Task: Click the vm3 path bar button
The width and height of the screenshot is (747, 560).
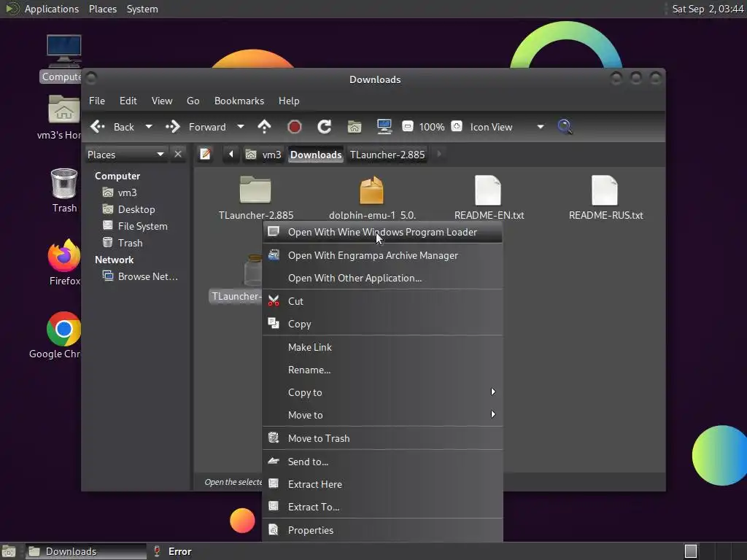Action: pos(263,155)
